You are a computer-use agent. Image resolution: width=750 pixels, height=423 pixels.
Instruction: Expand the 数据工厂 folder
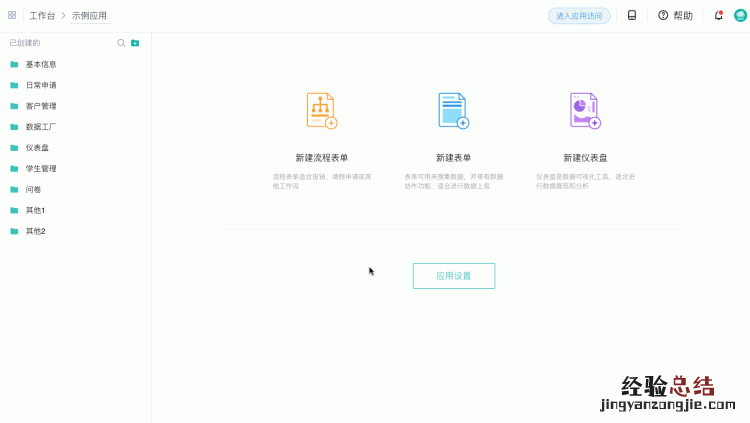(x=41, y=127)
